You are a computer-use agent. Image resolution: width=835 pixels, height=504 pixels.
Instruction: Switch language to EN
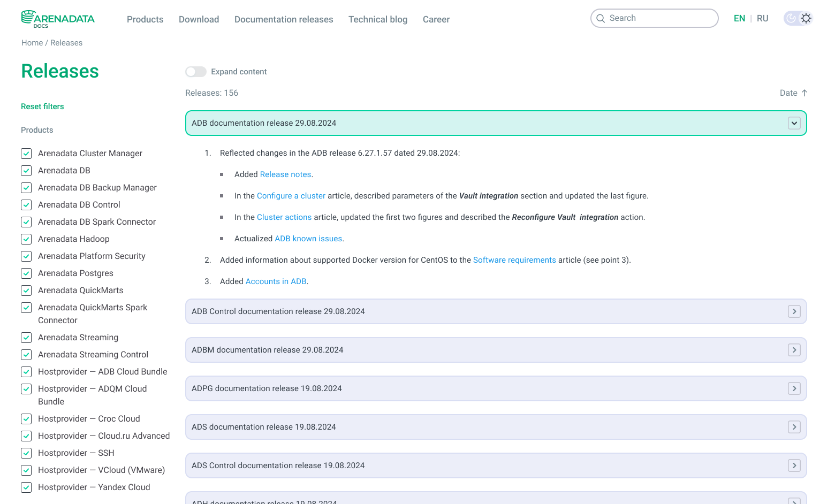(739, 18)
